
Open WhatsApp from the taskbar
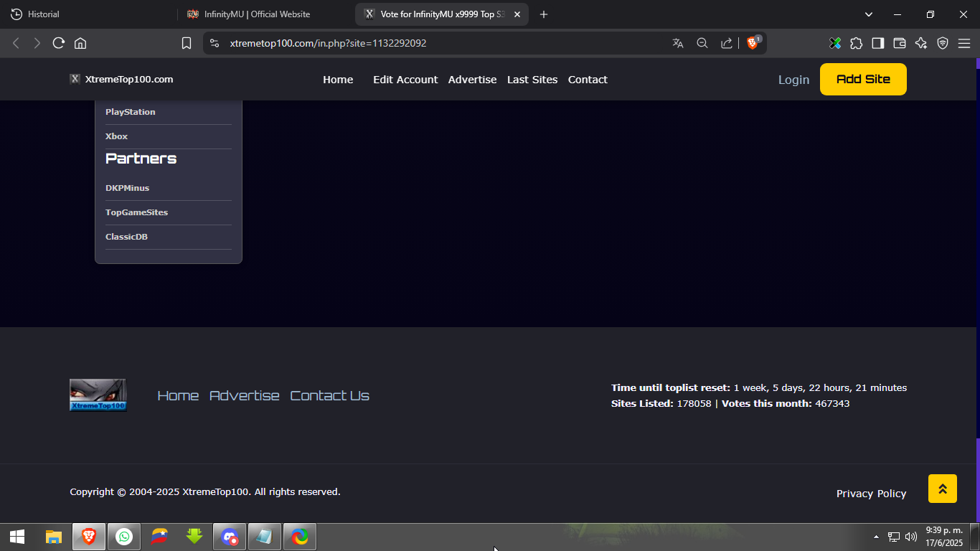(124, 537)
